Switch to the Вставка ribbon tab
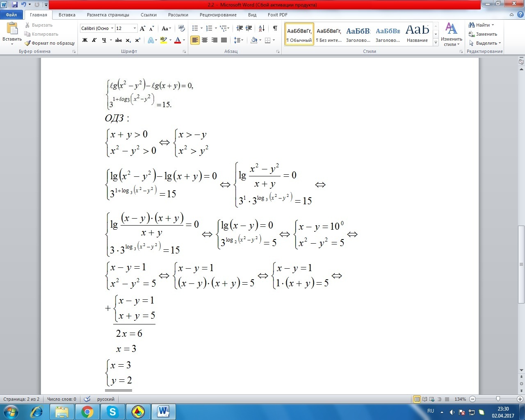The width and height of the screenshot is (525, 420). point(67,15)
